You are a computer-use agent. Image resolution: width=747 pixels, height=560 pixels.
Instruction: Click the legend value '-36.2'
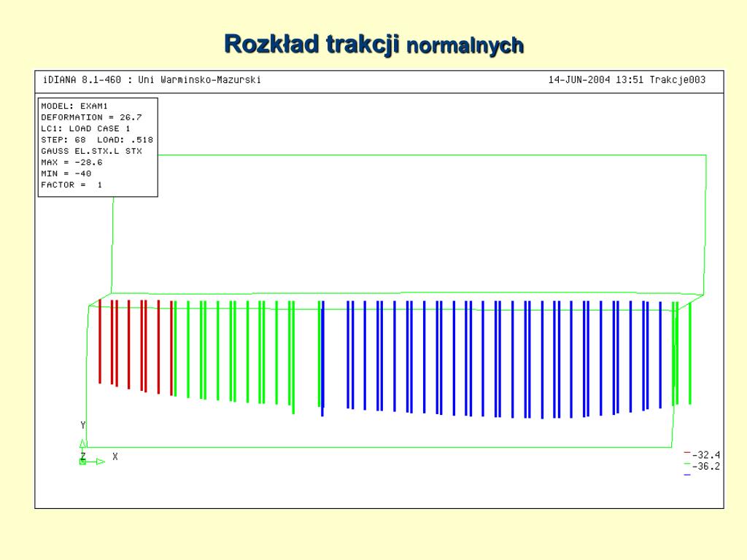click(706, 466)
